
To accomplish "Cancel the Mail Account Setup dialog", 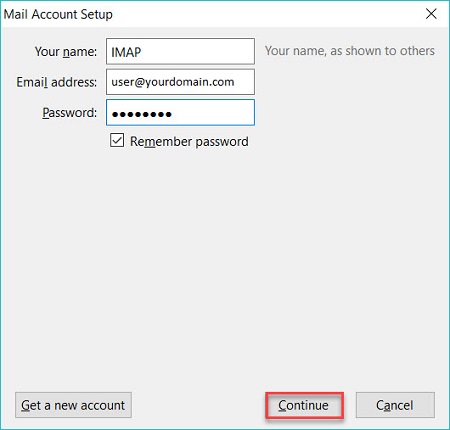I will tap(395, 405).
